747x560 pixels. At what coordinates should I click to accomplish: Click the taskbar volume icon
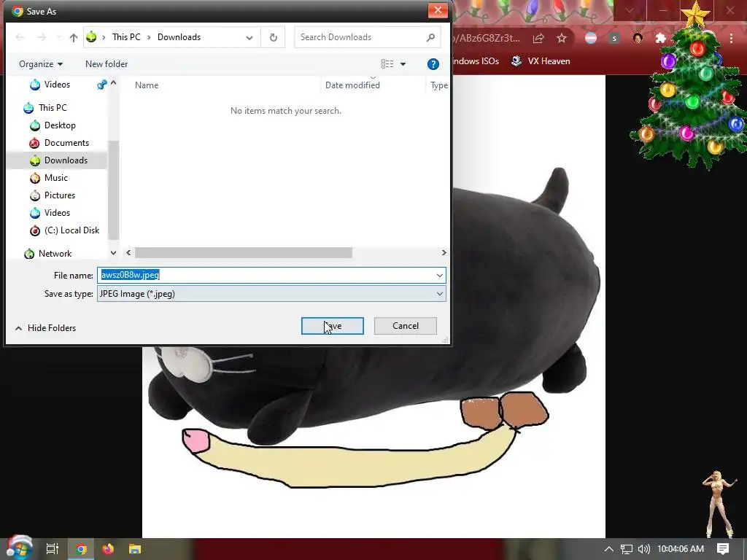tap(643, 549)
